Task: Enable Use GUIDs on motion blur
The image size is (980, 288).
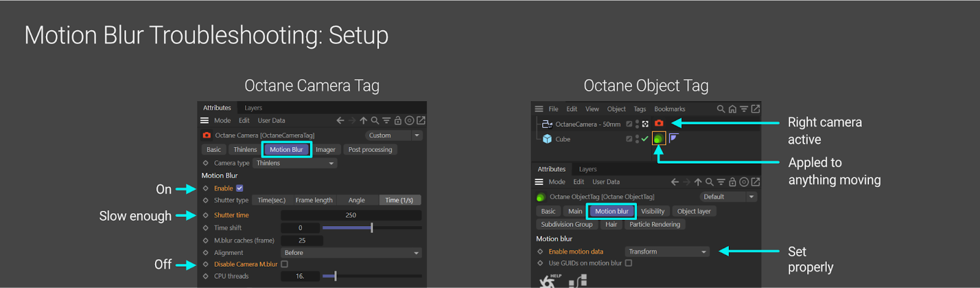Action: (628, 263)
